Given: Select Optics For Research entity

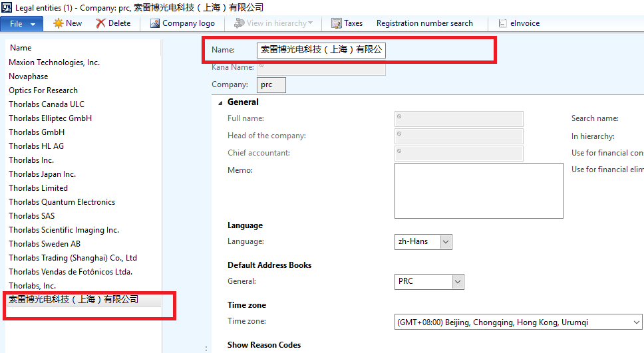Looking at the screenshot, I should [43, 90].
